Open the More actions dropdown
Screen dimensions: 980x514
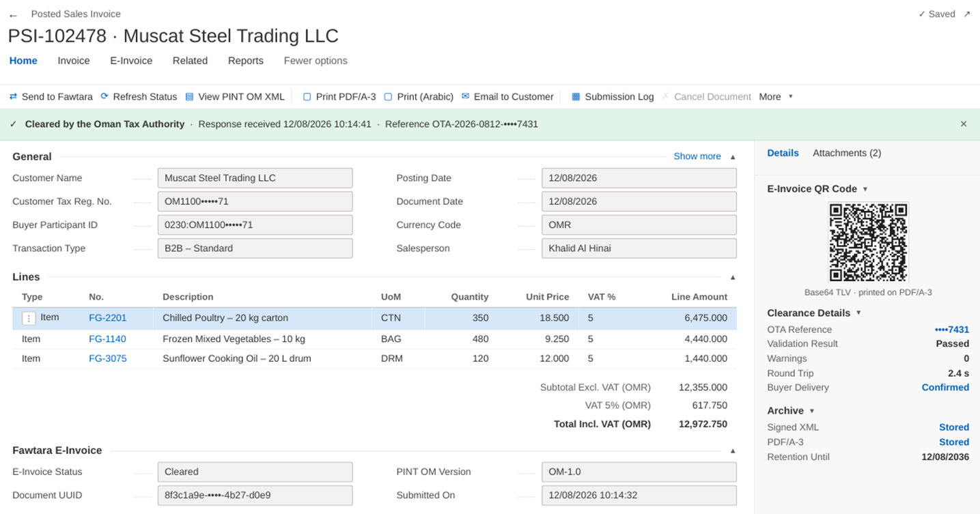(x=776, y=96)
